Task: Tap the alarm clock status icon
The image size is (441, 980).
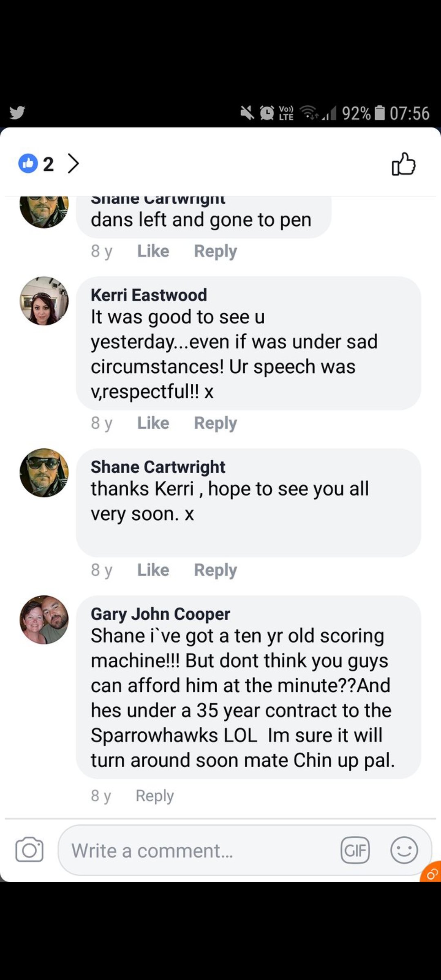Action: tap(267, 113)
